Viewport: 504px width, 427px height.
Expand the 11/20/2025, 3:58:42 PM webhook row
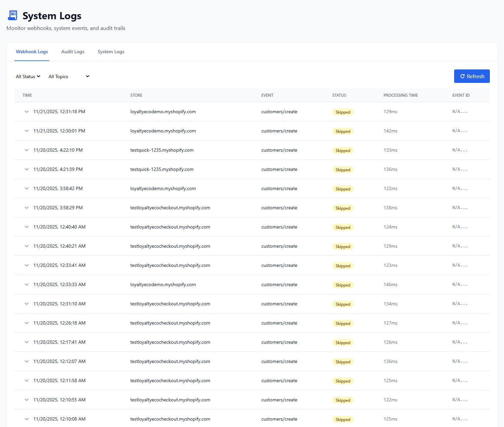click(27, 188)
